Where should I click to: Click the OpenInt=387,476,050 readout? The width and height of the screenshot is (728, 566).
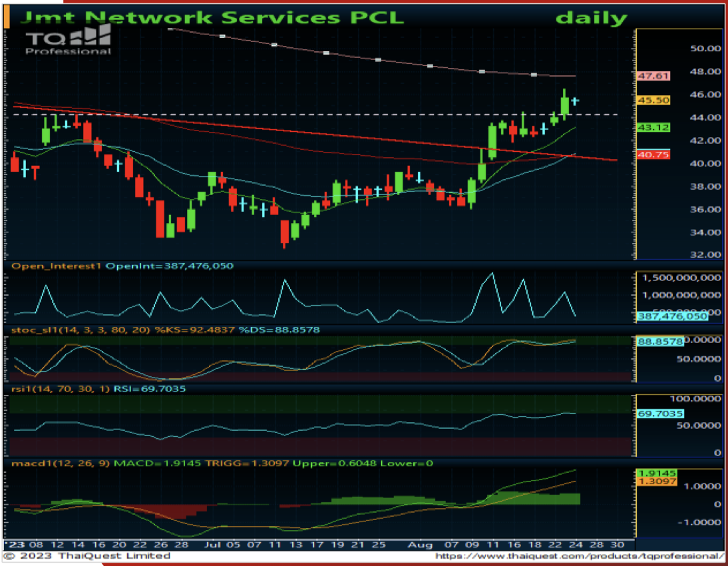170,266
